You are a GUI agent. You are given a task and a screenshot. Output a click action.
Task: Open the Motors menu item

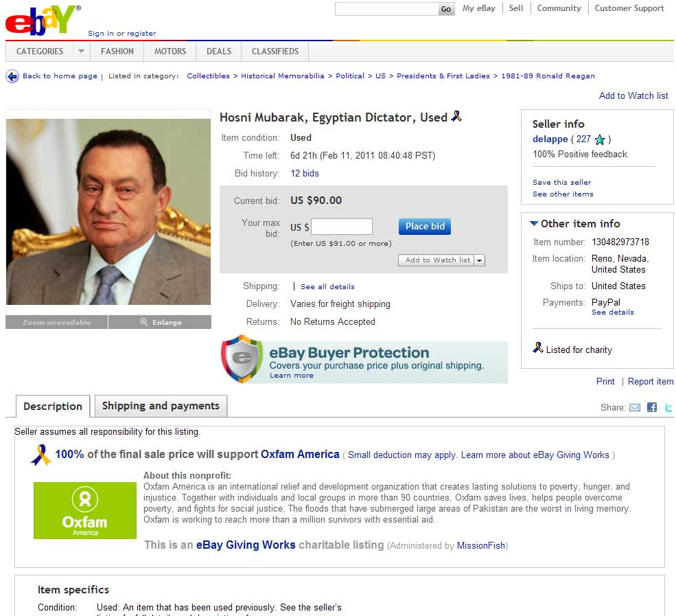coord(170,52)
